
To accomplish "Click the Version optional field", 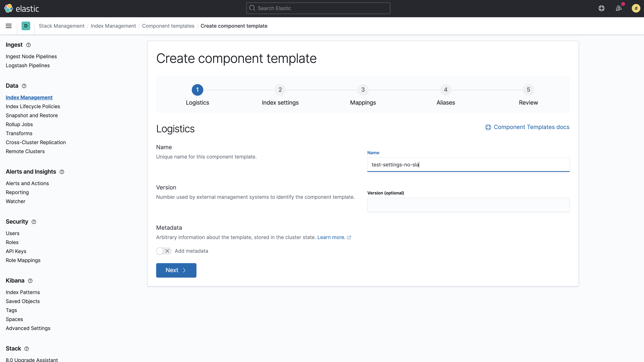I will (x=468, y=205).
